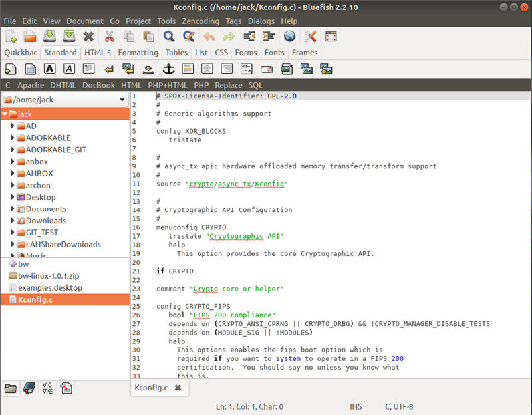
Task: Insert Anchor with the anchor icon
Action: point(168,69)
